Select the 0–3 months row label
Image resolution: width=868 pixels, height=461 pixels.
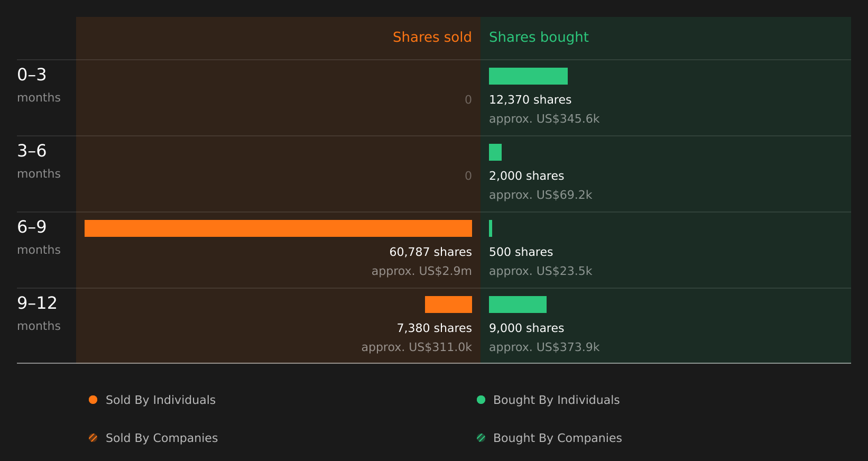pos(39,85)
